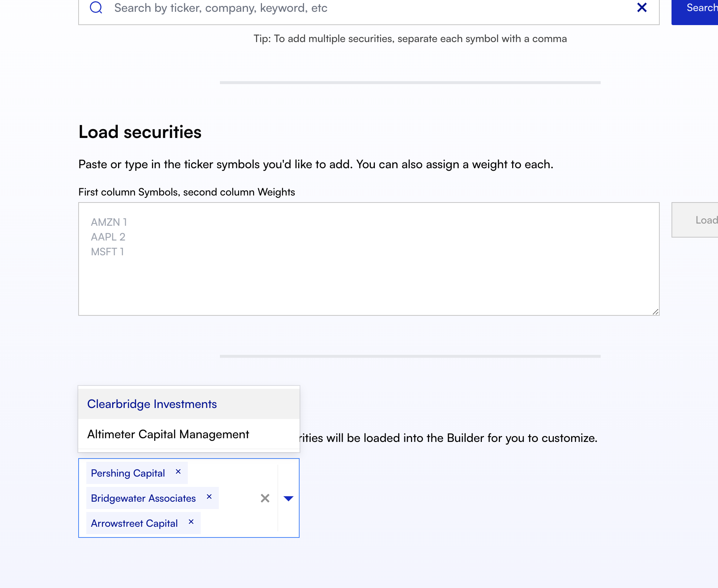Click the Pershing Capital tag label
This screenshot has height=588, width=718.
(128, 473)
